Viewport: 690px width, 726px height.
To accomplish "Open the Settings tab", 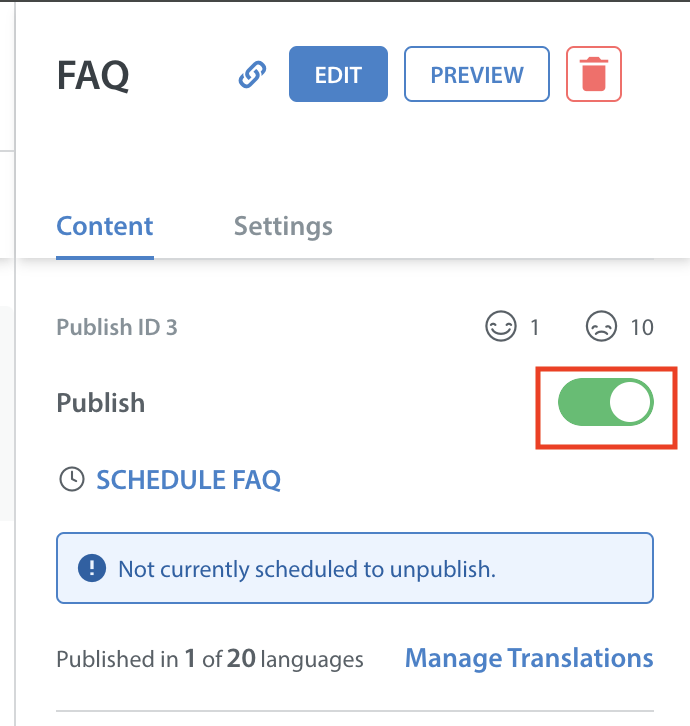I will pyautogui.click(x=283, y=227).
